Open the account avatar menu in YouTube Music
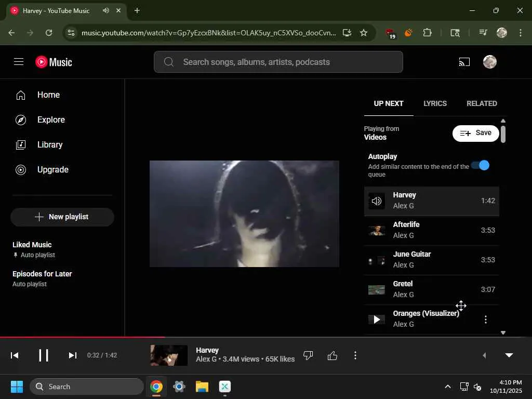This screenshot has width=532, height=399. 489,62
